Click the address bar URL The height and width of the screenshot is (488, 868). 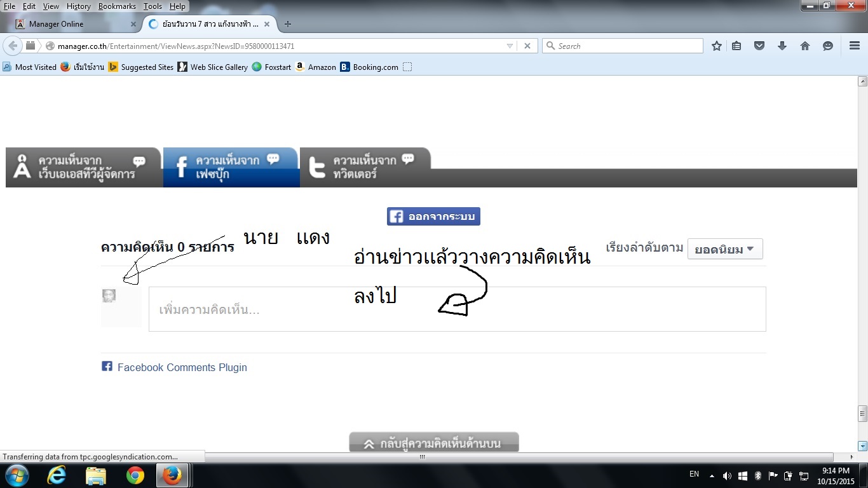pyautogui.click(x=176, y=46)
